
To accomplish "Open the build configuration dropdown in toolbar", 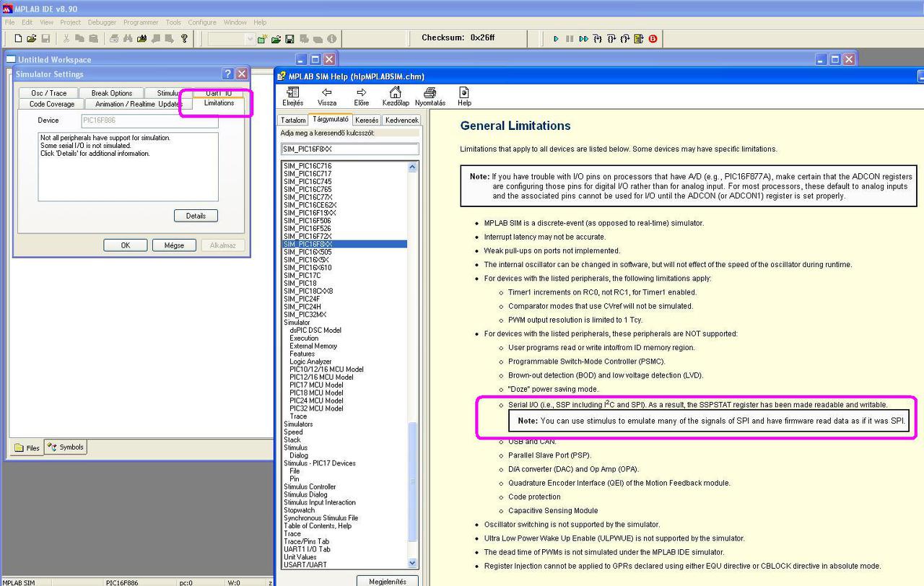I will pos(250,39).
